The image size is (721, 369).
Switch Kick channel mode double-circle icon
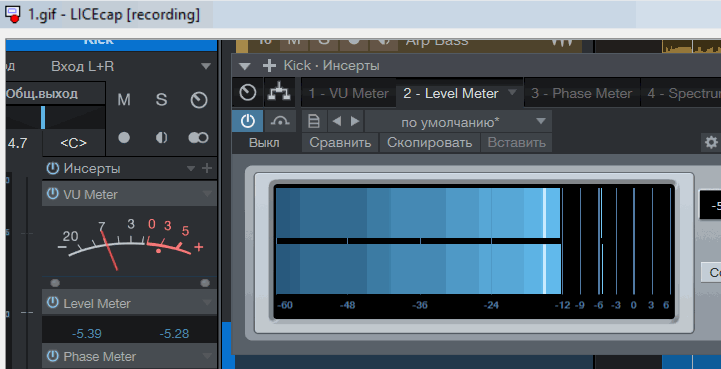pos(198,138)
